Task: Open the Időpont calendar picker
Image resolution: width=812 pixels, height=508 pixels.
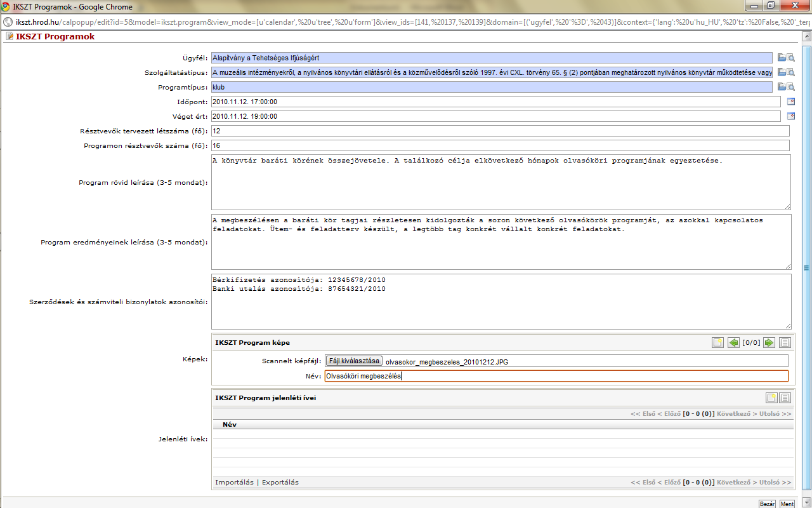Action: (790, 102)
